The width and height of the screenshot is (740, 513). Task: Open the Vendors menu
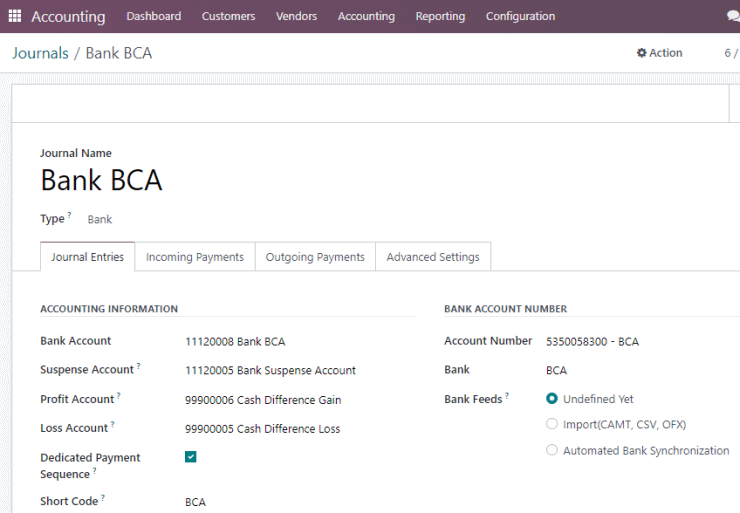point(296,16)
